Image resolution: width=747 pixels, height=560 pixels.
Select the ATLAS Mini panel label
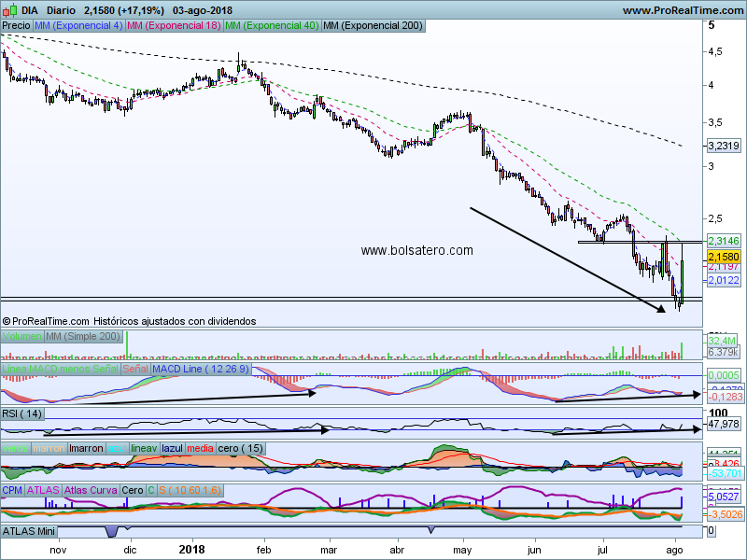pos(31,531)
